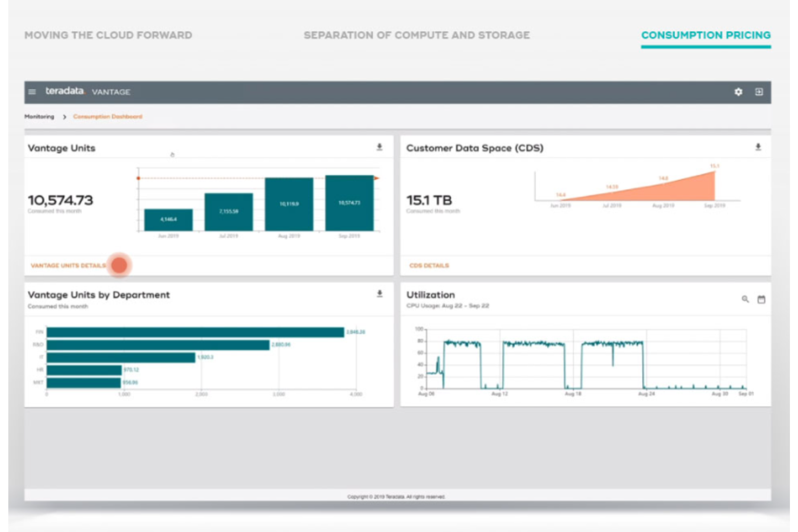The height and width of the screenshot is (532, 798).
Task: Select the Consumption Dashboard breadcrumb
Action: [x=107, y=115]
